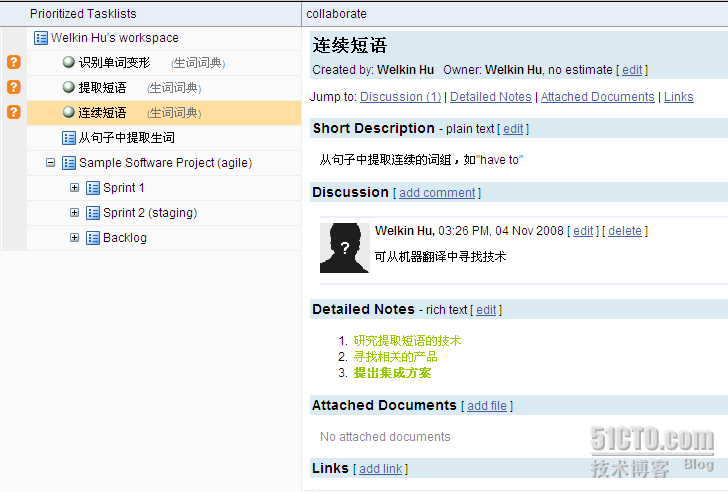Click the status ball icon of 连续短语

69,112
